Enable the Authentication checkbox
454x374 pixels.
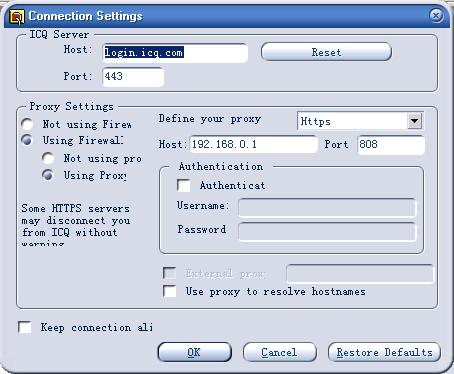pos(184,186)
